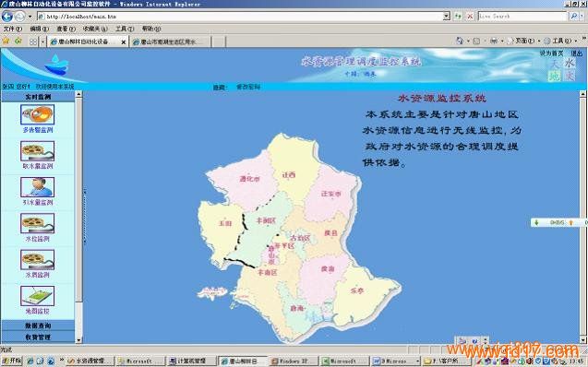Expand the 收费管理 accordion section
Screen dimensions: 588x367
click(x=38, y=337)
